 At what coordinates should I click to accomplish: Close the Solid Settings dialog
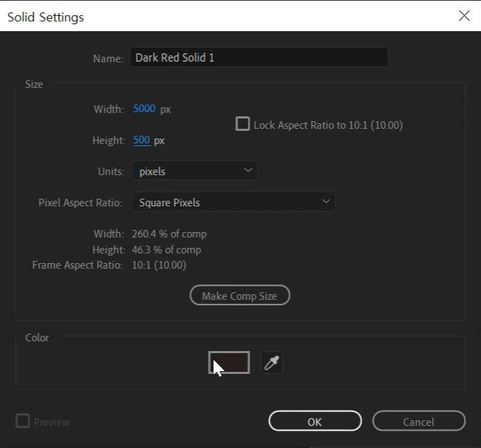[x=464, y=15]
